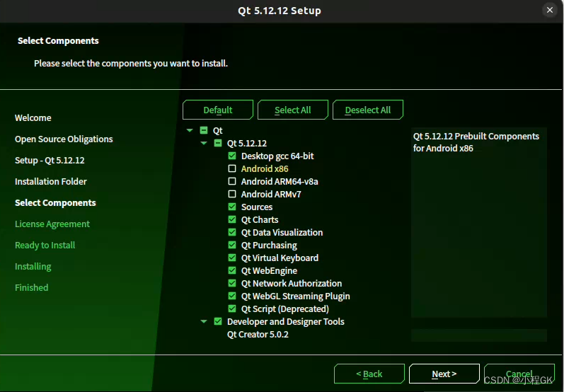Toggle Developer and Designer Tools checkbox
The image size is (564, 392).
pyautogui.click(x=218, y=321)
